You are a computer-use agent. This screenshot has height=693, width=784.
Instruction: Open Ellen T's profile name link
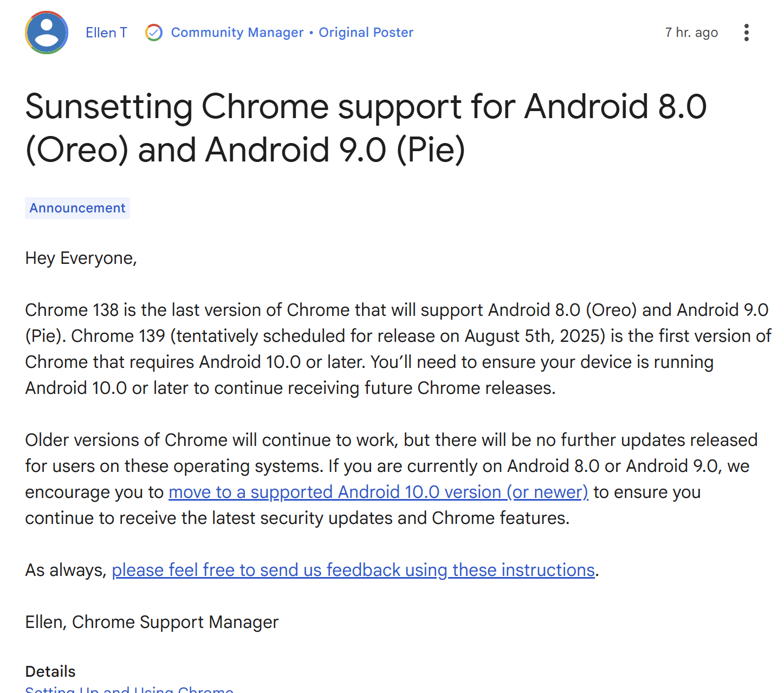tap(106, 33)
